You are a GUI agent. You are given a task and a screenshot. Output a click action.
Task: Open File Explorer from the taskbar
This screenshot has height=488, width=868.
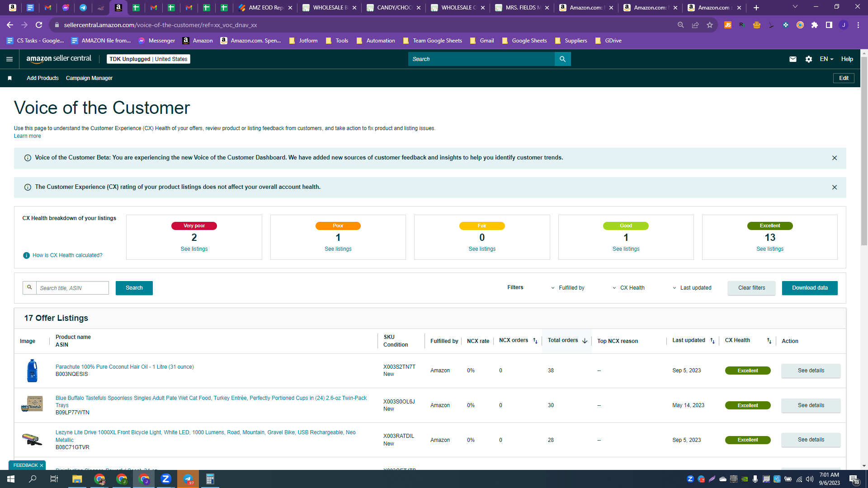tap(77, 479)
